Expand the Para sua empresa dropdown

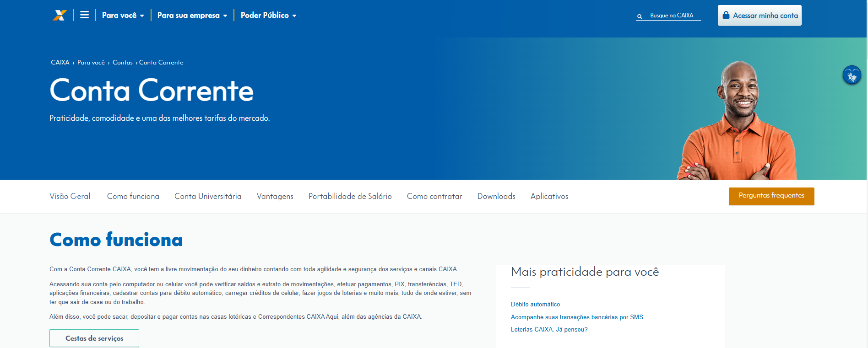(192, 16)
